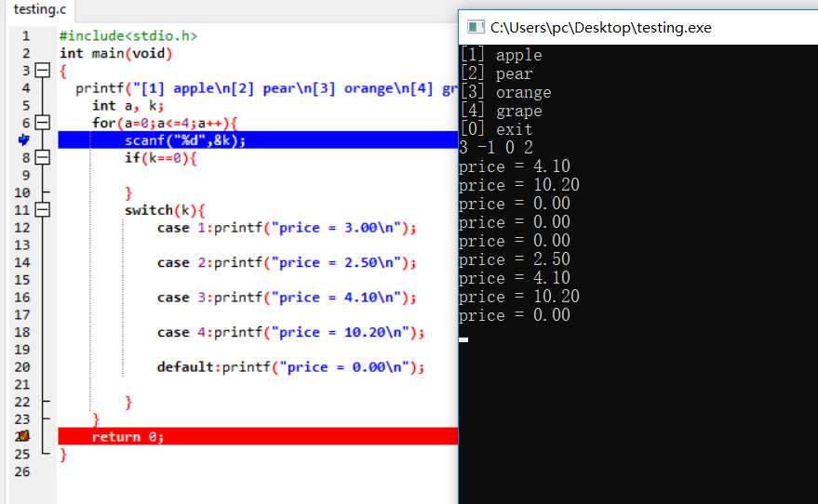Click the case 3 printf line
The image size is (818, 504).
point(287,298)
